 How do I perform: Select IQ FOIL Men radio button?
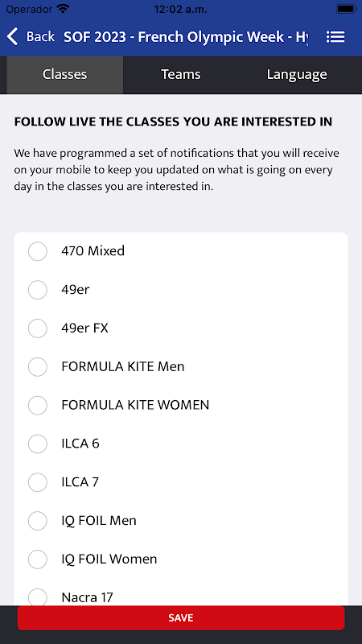(x=38, y=520)
